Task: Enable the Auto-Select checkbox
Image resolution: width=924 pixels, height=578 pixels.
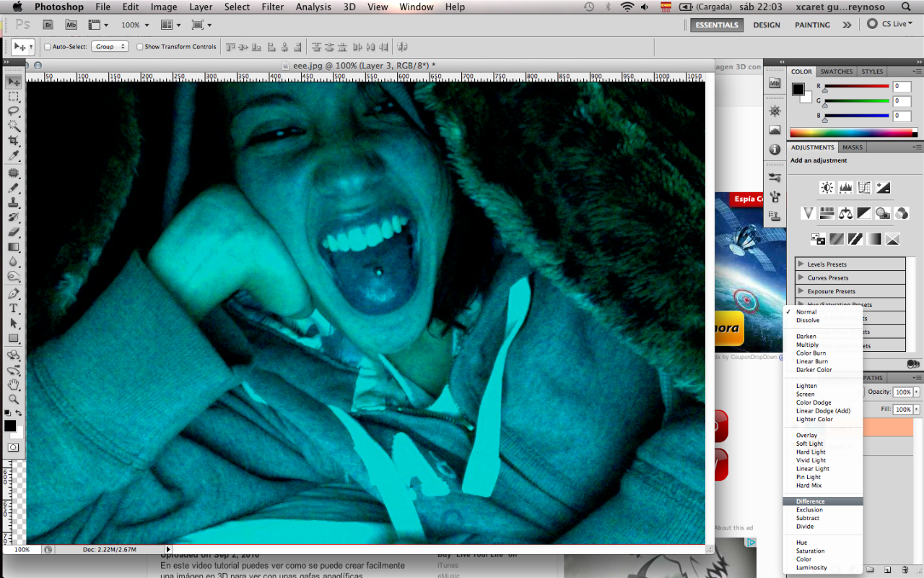Action: pyautogui.click(x=48, y=47)
